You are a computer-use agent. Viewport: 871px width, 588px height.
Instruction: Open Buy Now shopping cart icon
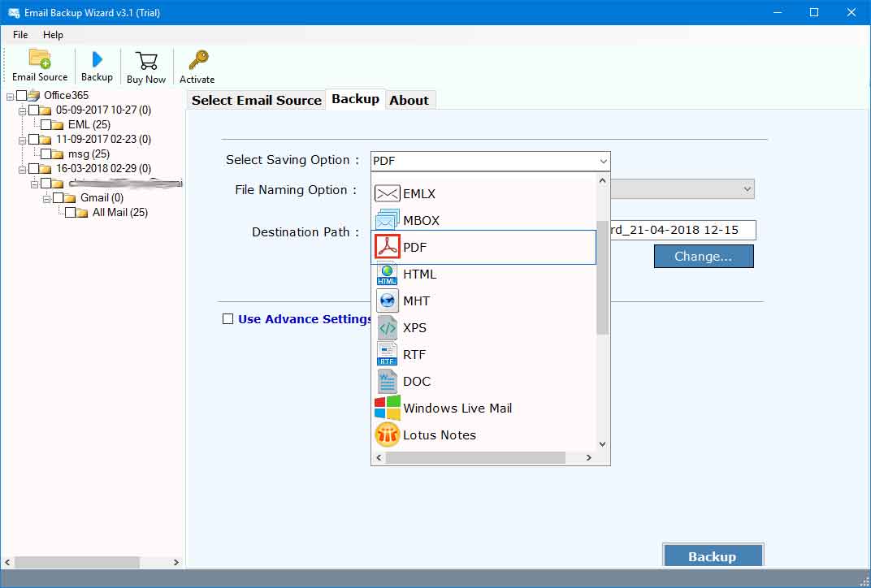point(146,61)
